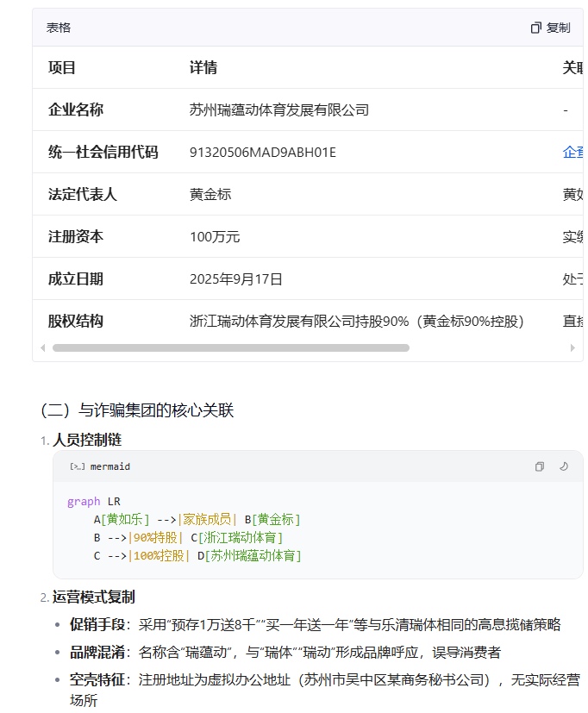Viewport: 588px width, 713px height.
Task: Copy the mermaid code block using its copy icon
Action: tap(539, 466)
